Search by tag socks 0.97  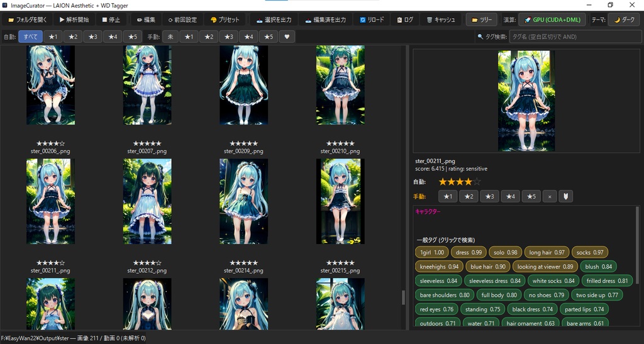[590, 252]
